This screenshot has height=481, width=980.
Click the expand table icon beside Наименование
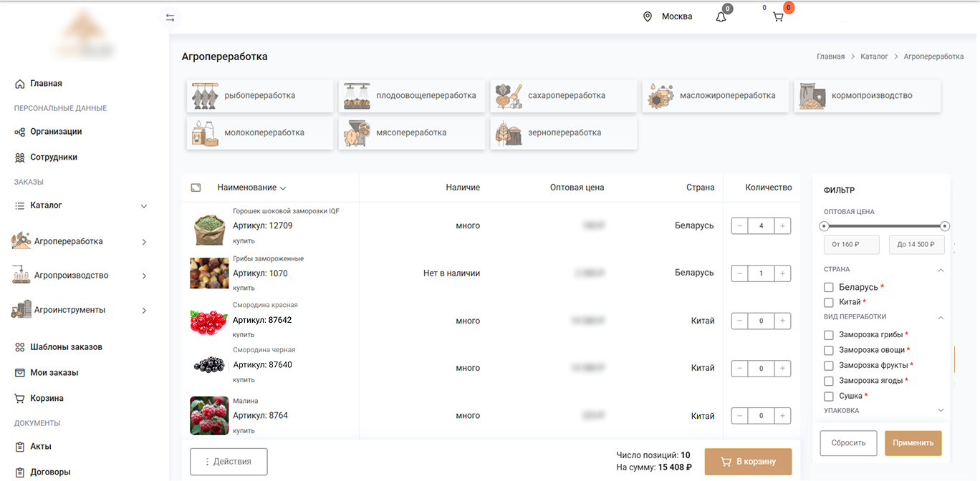click(x=196, y=188)
